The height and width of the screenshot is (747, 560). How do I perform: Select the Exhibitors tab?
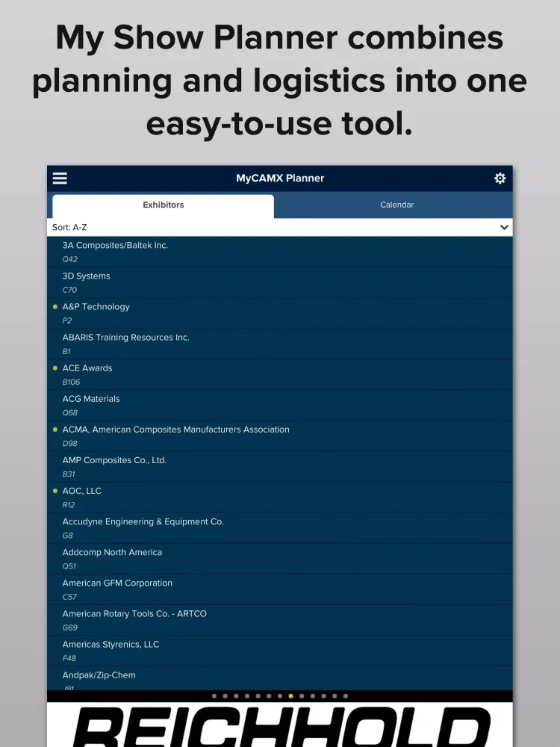[163, 205]
